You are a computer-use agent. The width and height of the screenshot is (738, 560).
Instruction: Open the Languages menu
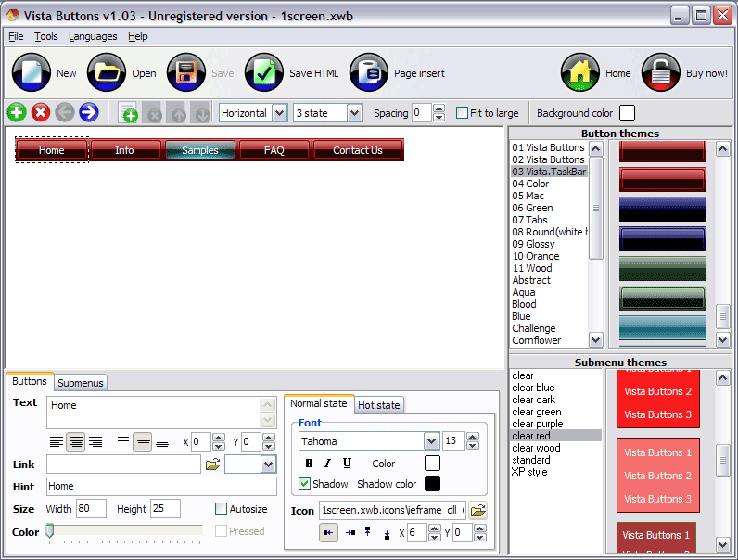coord(93,36)
